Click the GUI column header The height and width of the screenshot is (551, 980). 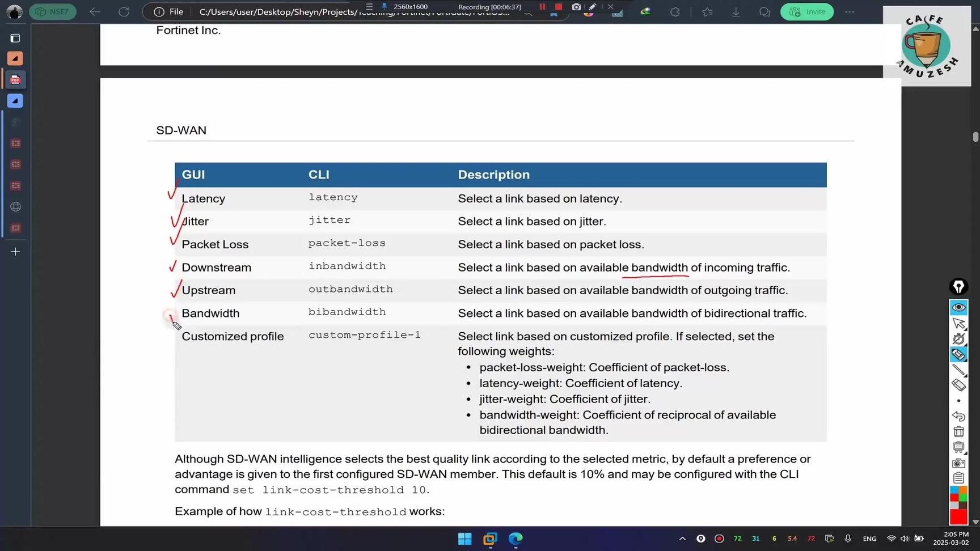point(193,175)
